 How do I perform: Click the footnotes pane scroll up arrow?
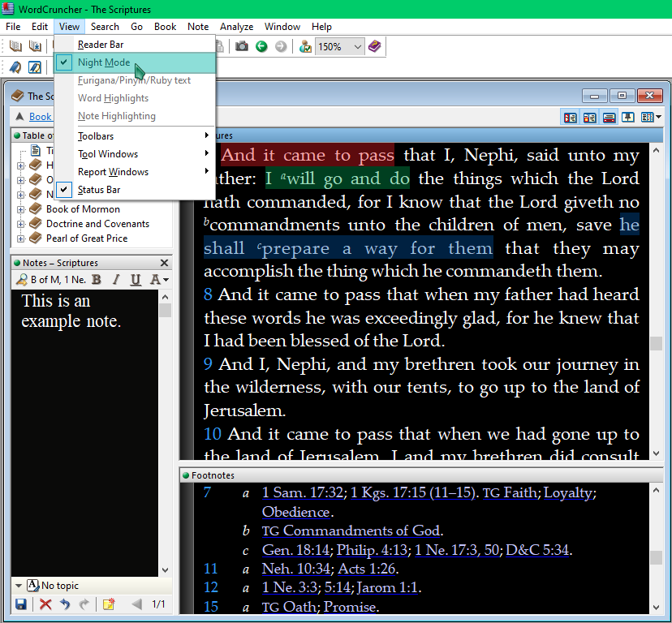(656, 490)
